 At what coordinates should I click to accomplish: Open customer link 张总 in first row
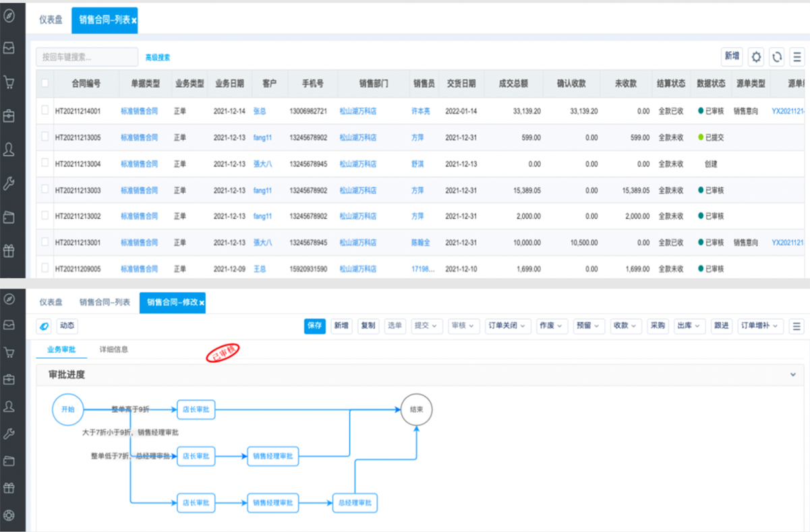pos(260,111)
